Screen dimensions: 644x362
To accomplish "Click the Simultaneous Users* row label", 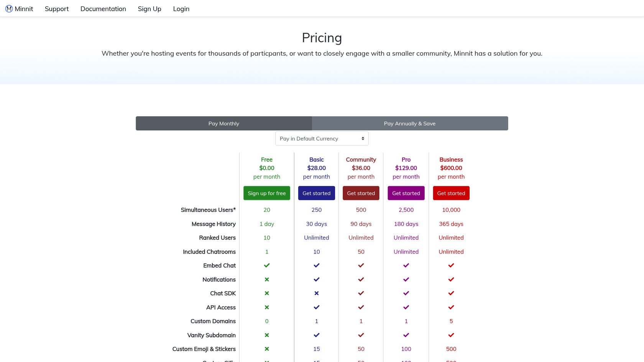I will coord(208,210).
